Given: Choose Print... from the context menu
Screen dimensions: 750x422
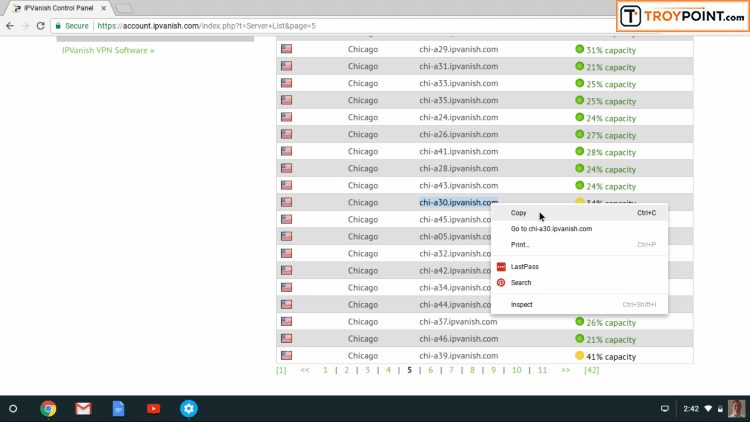Looking at the screenshot, I should point(579,244).
